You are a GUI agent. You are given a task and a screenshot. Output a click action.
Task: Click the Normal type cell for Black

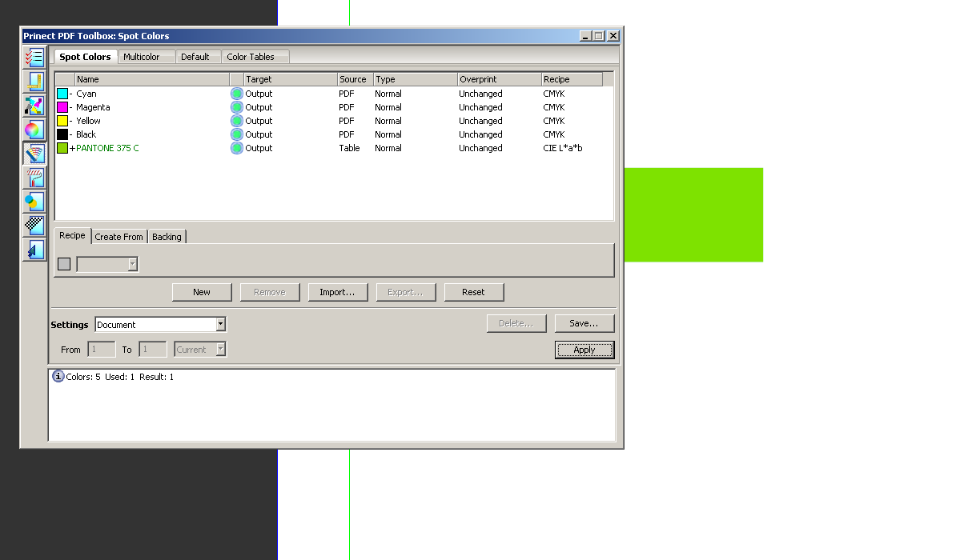point(388,134)
